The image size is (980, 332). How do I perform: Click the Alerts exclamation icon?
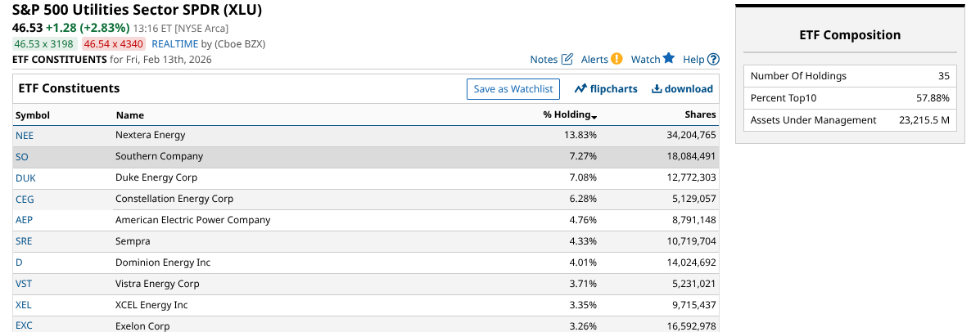point(616,59)
